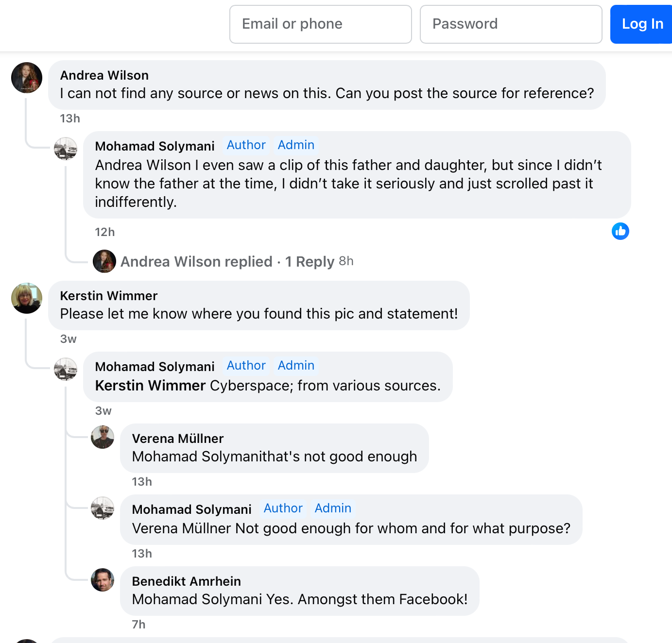Click the 7h timestamp under Benedikt's comment

pos(139,625)
